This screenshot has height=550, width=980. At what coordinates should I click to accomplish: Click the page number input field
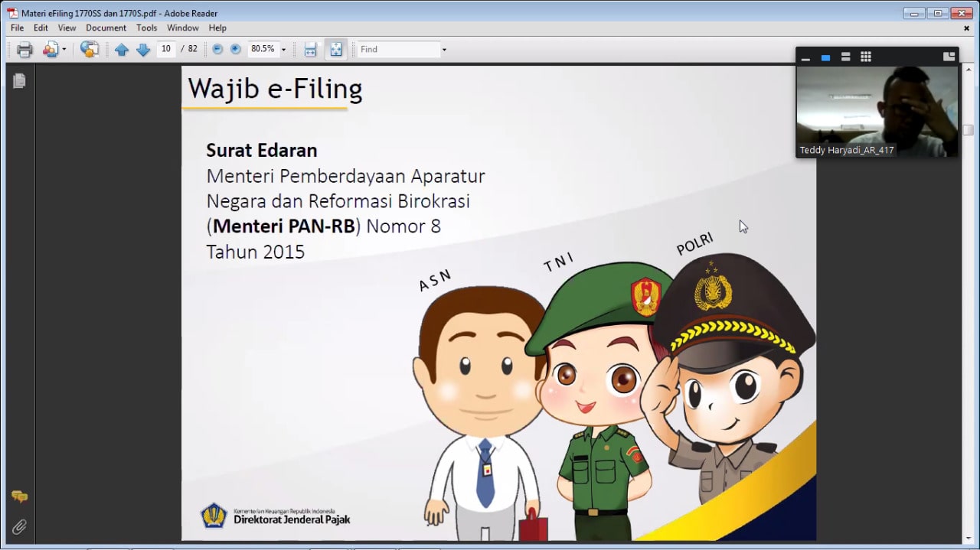166,49
